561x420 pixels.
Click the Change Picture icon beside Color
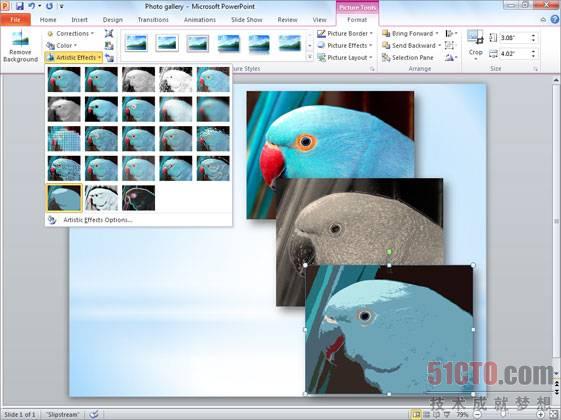109,45
